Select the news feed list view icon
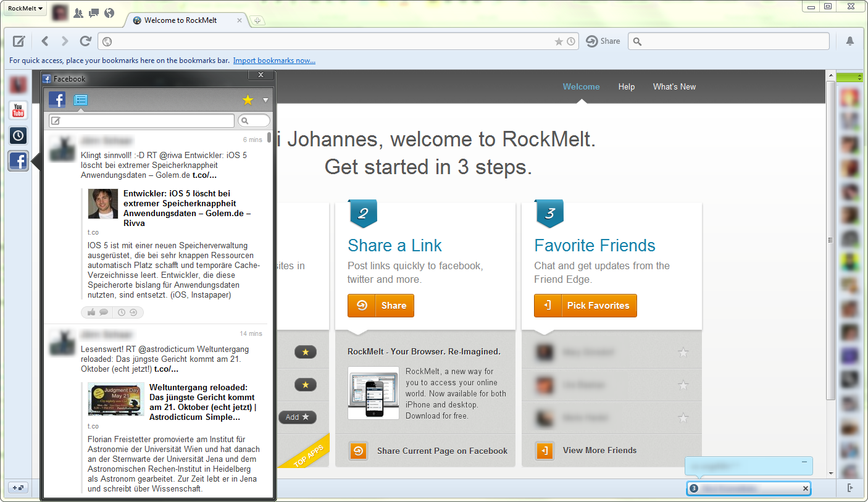 tap(80, 100)
